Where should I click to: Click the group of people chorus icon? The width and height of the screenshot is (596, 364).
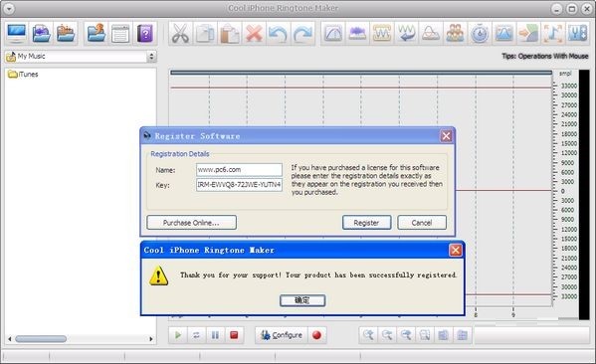(455, 34)
